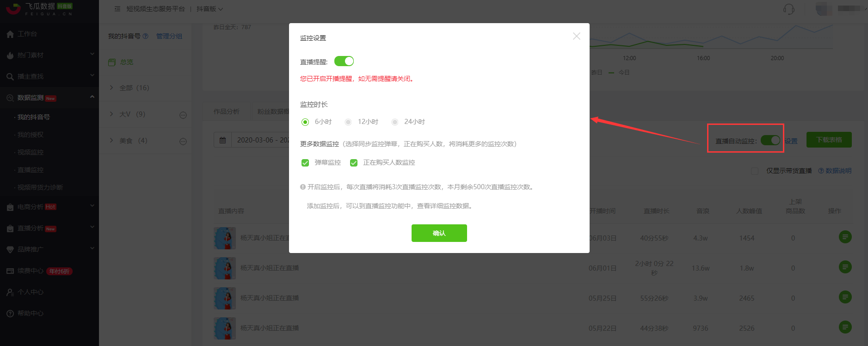Screen dimensions: 868x346
Task: Expand the 电商分析 sidebar menu
Action: [x=92, y=206]
